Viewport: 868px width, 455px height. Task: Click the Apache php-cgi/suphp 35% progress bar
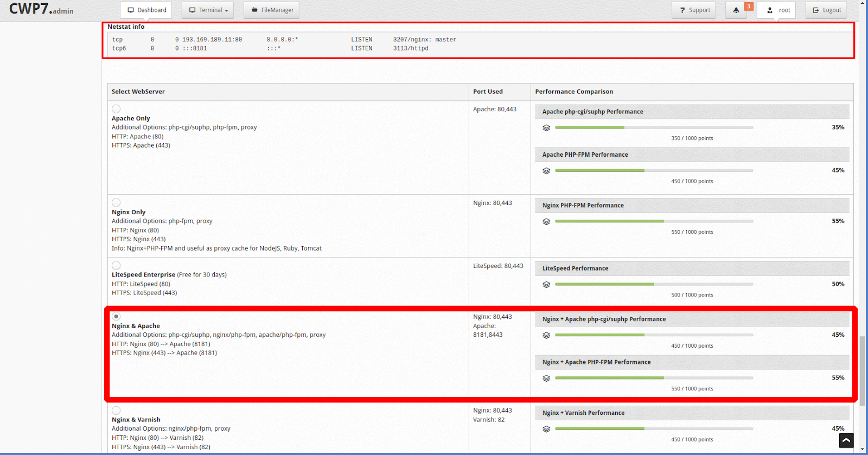654,127
